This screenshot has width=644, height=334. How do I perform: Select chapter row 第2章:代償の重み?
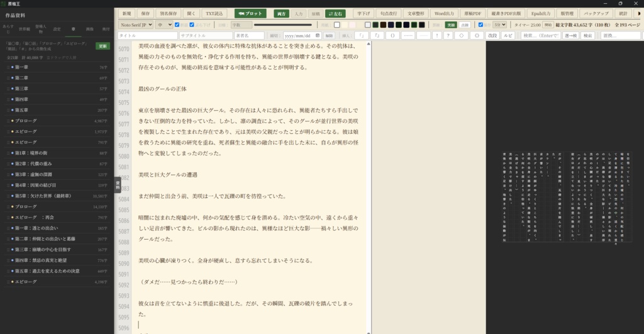[x=57, y=164]
